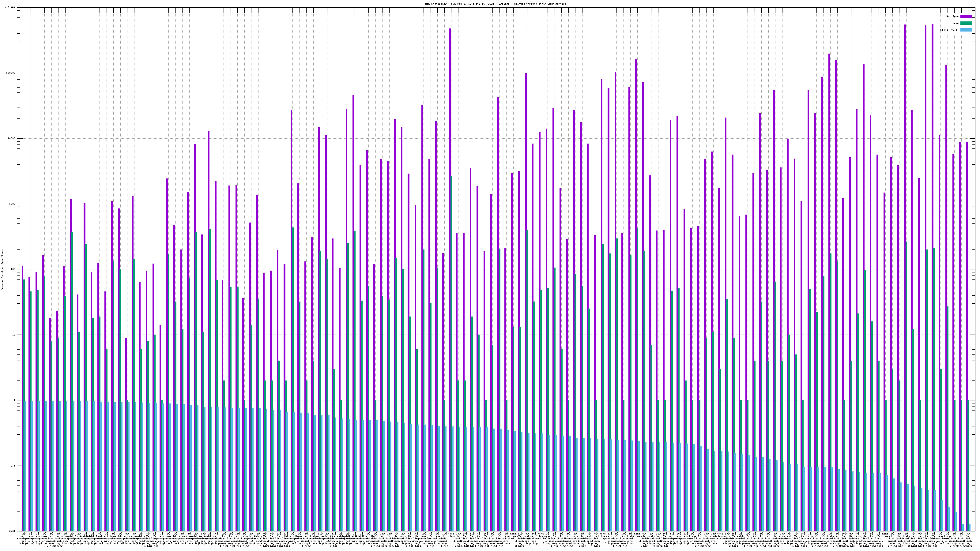Image resolution: width=980 pixels, height=551 pixels.
Task: Click the purple Not Spam legend swatch
Action: (966, 16)
